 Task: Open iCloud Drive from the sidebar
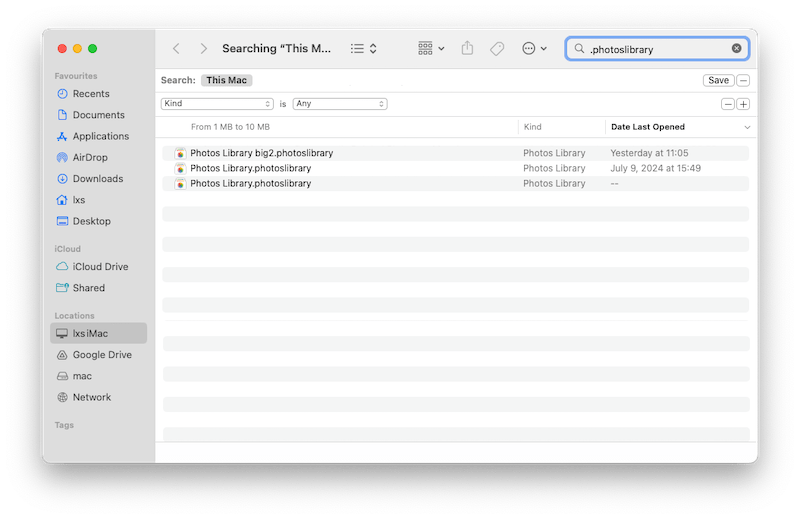point(100,267)
